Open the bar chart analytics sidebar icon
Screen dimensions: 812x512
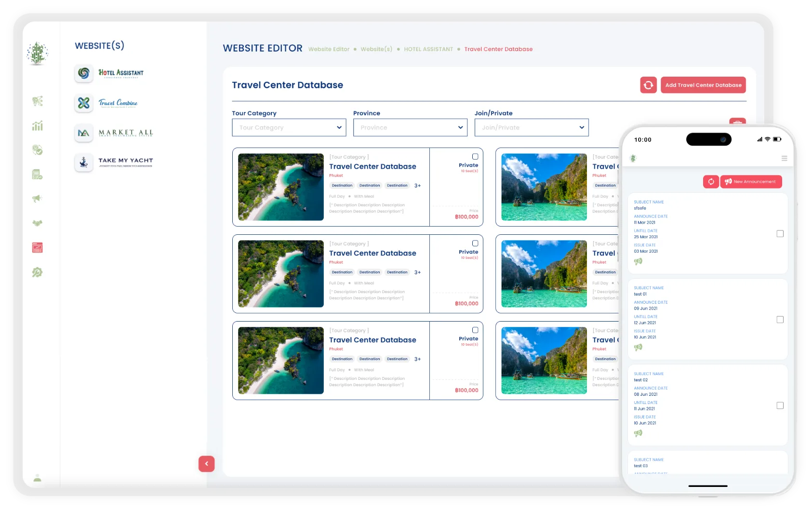click(38, 125)
